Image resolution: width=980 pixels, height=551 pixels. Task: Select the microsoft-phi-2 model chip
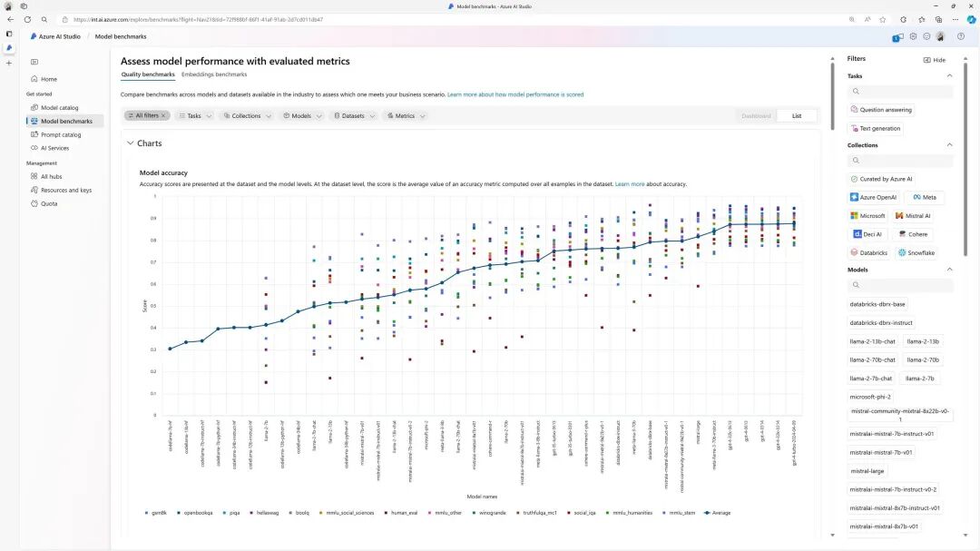pos(870,397)
